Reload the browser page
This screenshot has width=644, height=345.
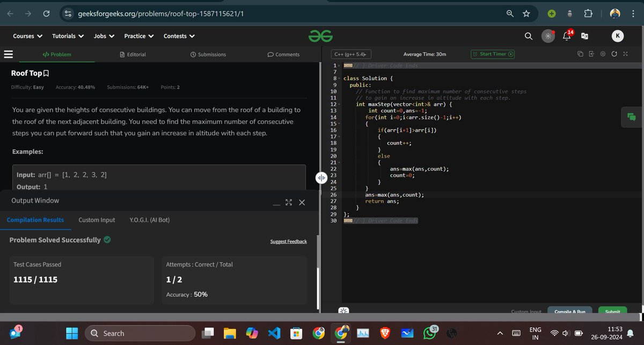[46, 14]
